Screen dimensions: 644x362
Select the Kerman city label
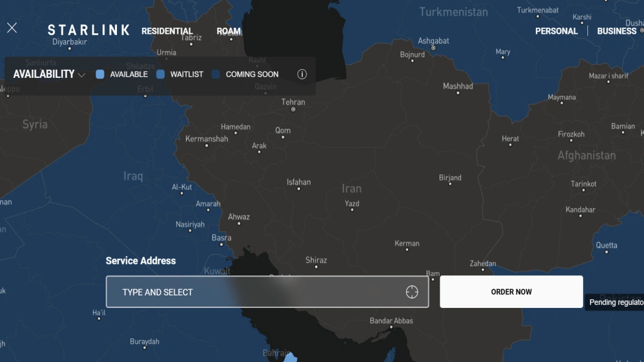click(407, 243)
